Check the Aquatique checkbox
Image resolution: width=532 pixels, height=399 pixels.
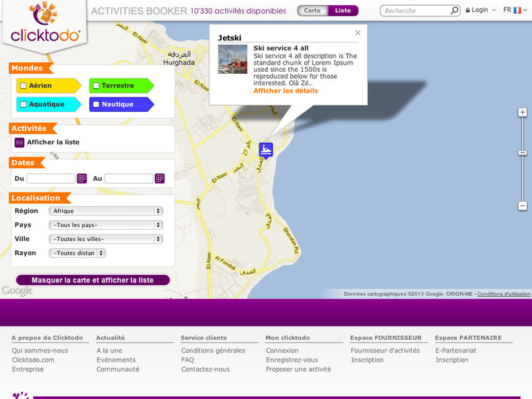pos(23,104)
